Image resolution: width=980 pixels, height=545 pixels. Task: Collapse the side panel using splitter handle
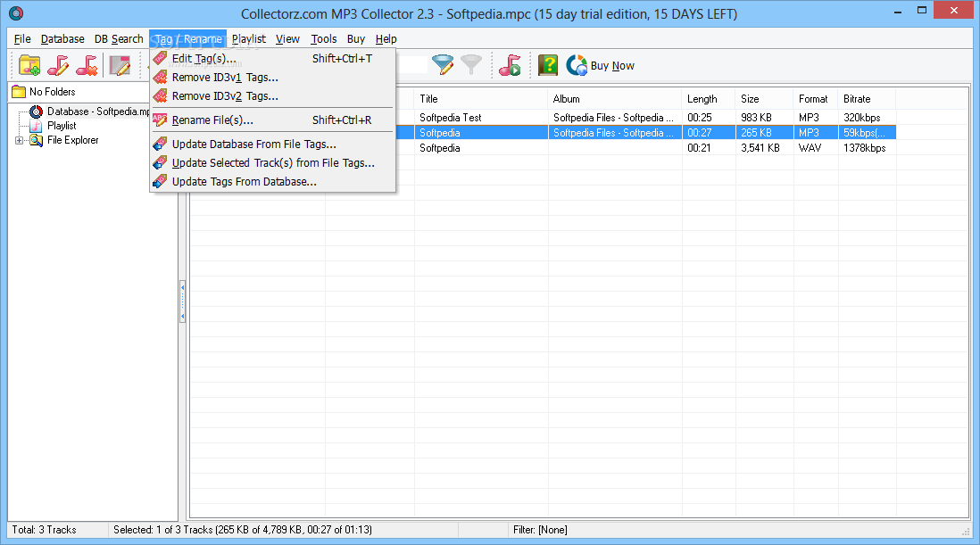click(x=182, y=301)
